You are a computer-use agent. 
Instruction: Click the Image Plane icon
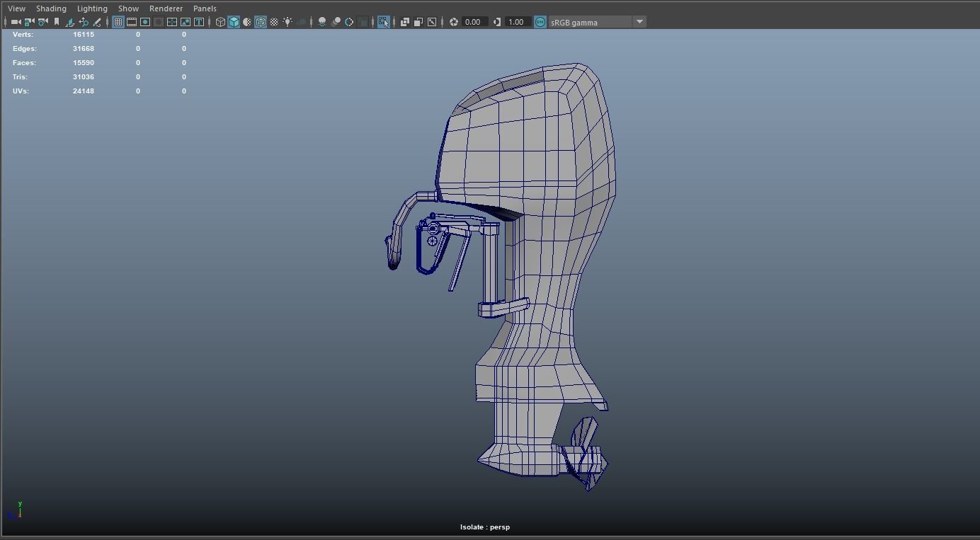(70, 22)
